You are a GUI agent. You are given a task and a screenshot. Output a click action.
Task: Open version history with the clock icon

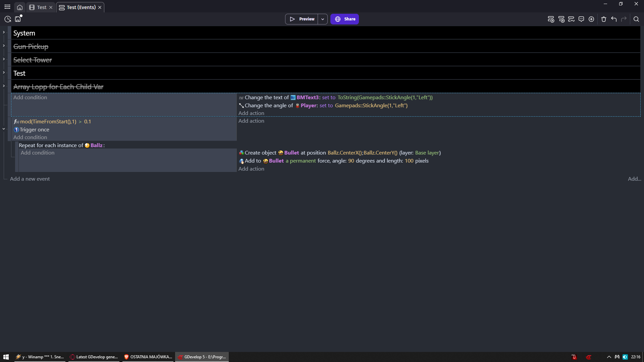(7, 19)
